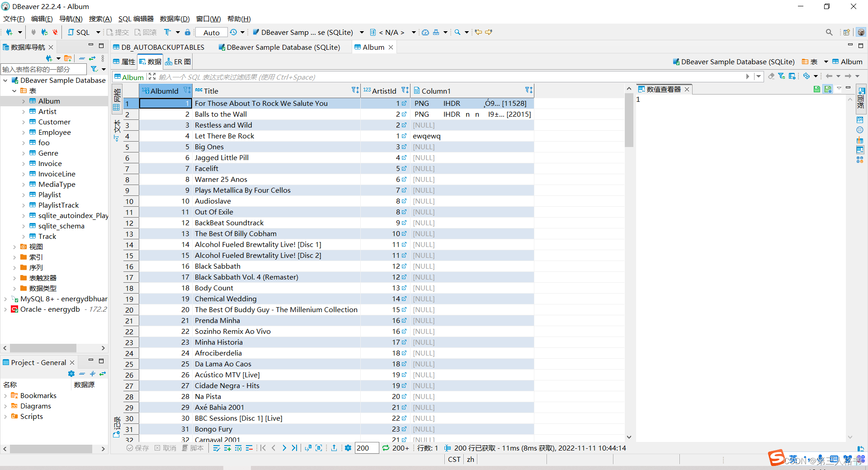Click the new database connection plug icon

[9, 32]
